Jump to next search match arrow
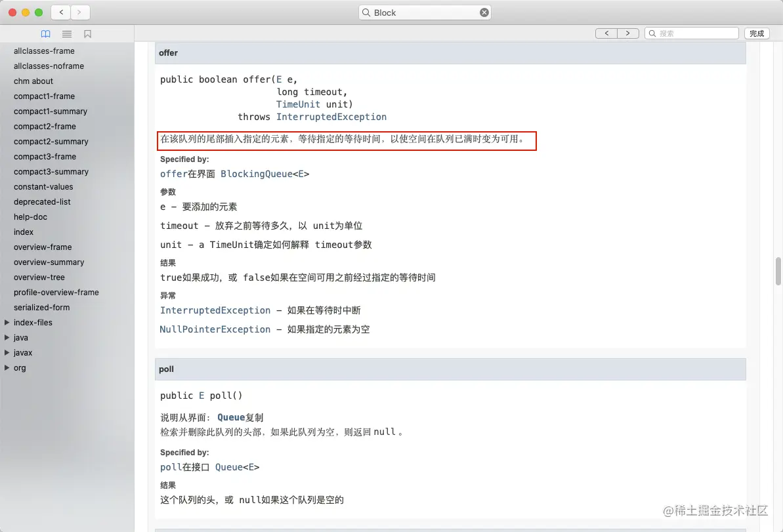The width and height of the screenshot is (783, 532). tap(628, 33)
